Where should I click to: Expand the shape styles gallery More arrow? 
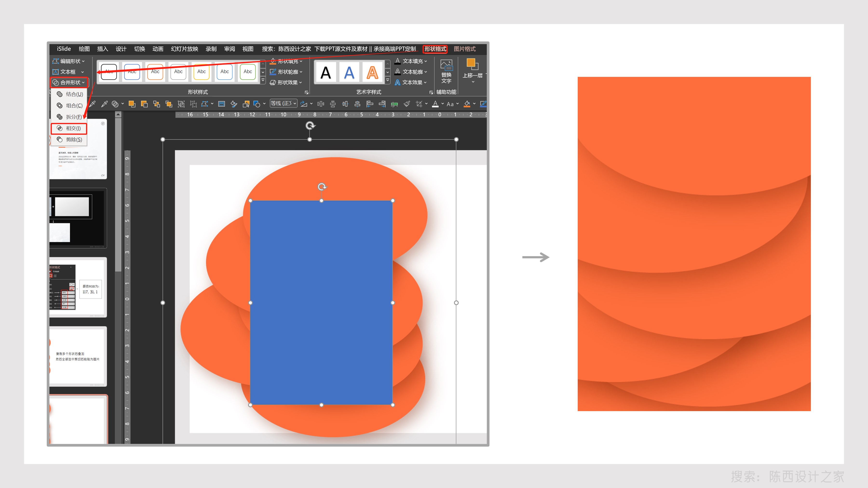point(263,81)
